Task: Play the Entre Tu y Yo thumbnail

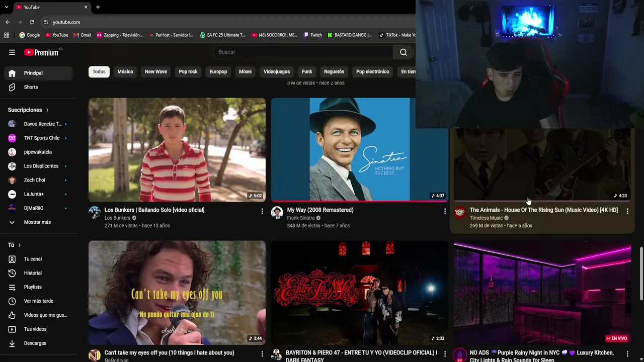Action: tap(360, 293)
